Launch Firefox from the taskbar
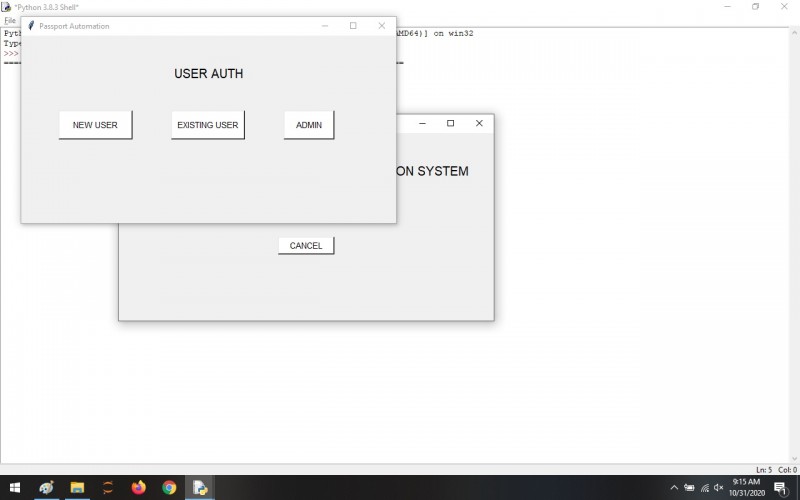 138,488
